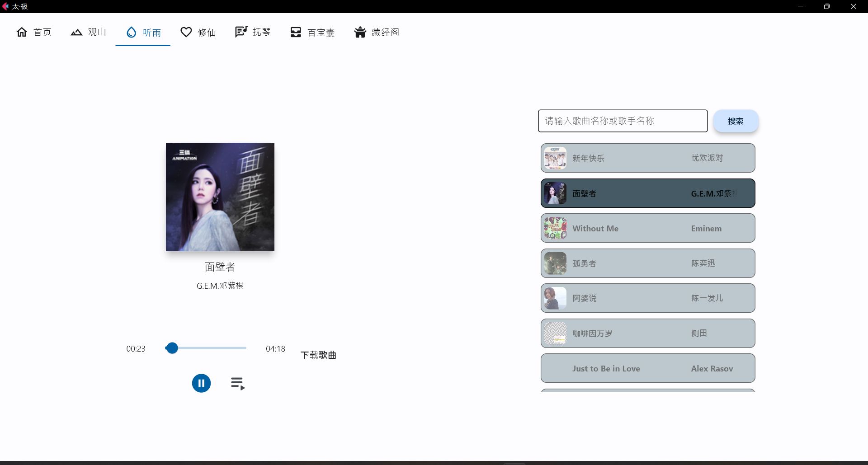This screenshot has width=868, height=465.
Task: Click artist name 忧欢派对 in the list
Action: click(x=707, y=158)
